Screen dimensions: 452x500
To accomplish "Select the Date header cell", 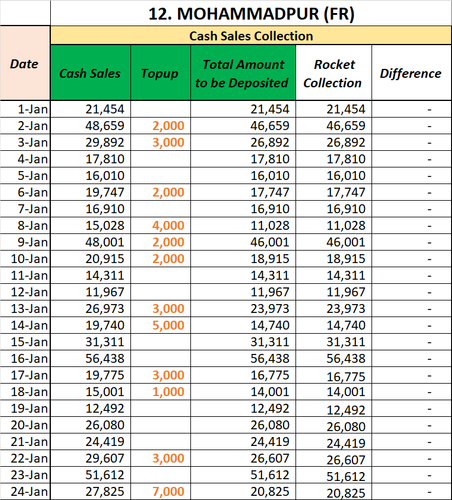I will 25,63.
